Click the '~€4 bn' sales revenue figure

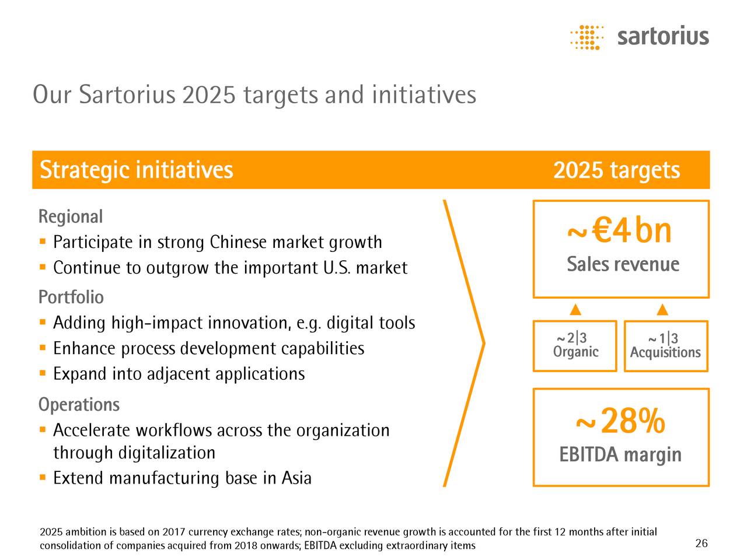pos(620,231)
